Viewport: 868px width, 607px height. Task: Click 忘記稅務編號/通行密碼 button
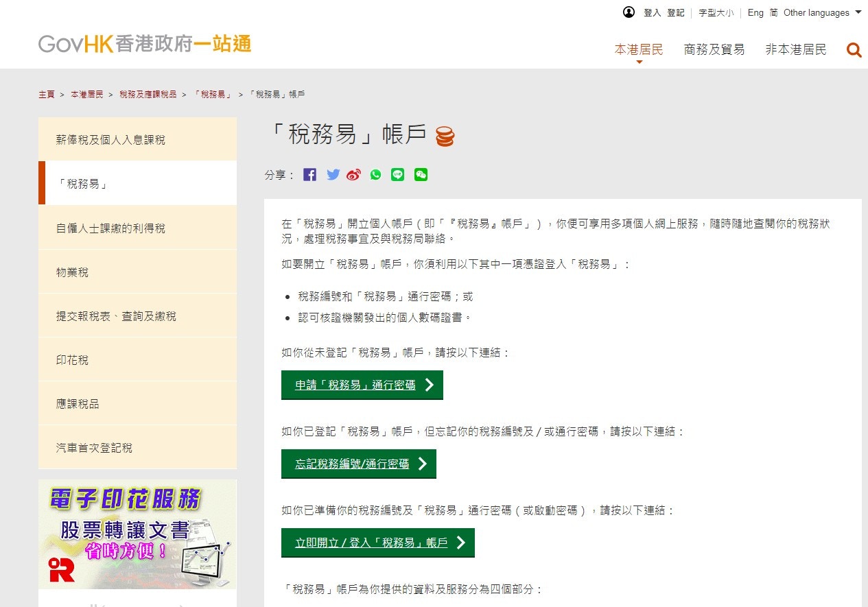[358, 464]
